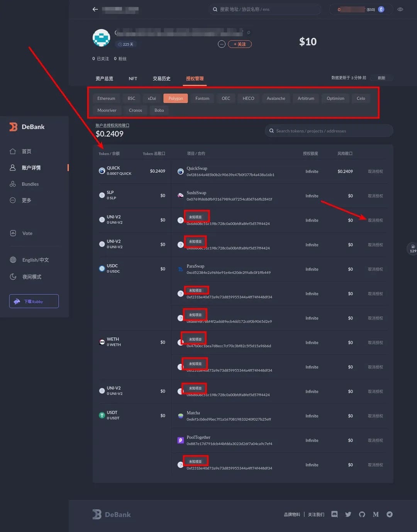Copy address icon next to wallet address
Screen dimensions: 417x532
pyautogui.click(x=248, y=32)
